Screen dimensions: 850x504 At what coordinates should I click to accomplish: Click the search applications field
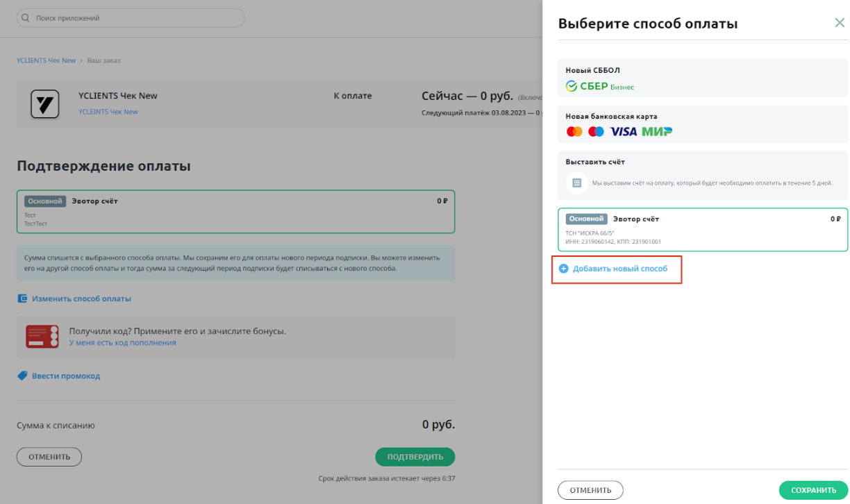point(131,18)
